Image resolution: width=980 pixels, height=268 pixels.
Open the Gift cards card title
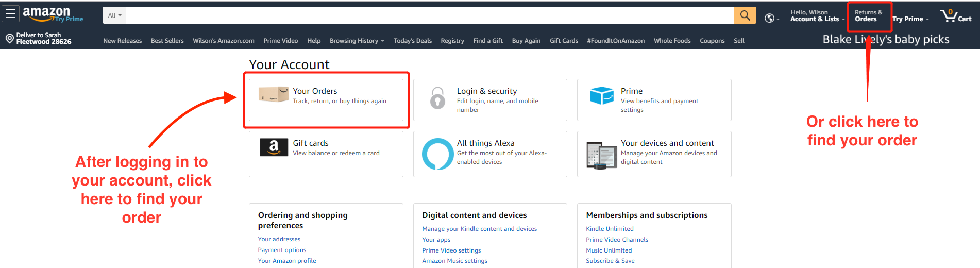311,143
